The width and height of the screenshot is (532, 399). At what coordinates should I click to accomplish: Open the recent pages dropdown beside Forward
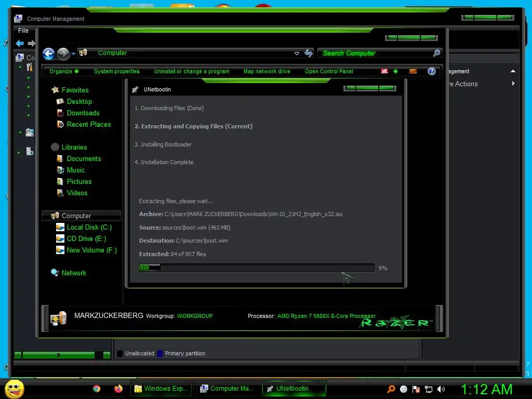click(x=73, y=54)
